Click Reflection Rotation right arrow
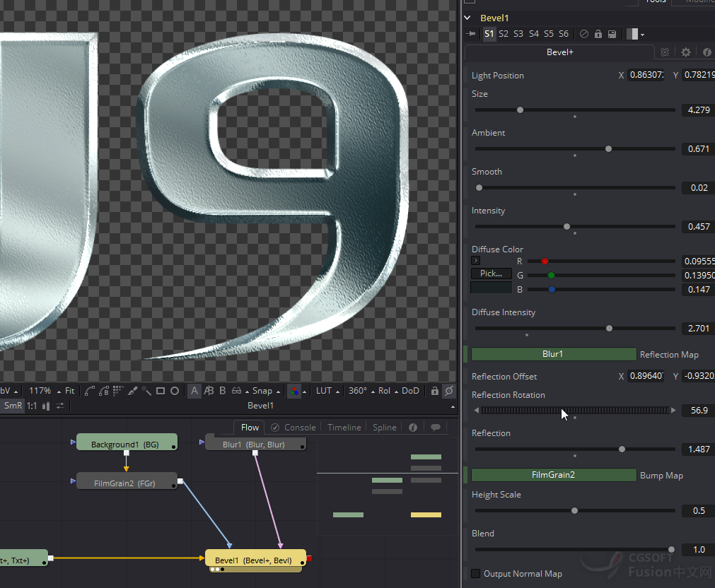 click(x=673, y=410)
